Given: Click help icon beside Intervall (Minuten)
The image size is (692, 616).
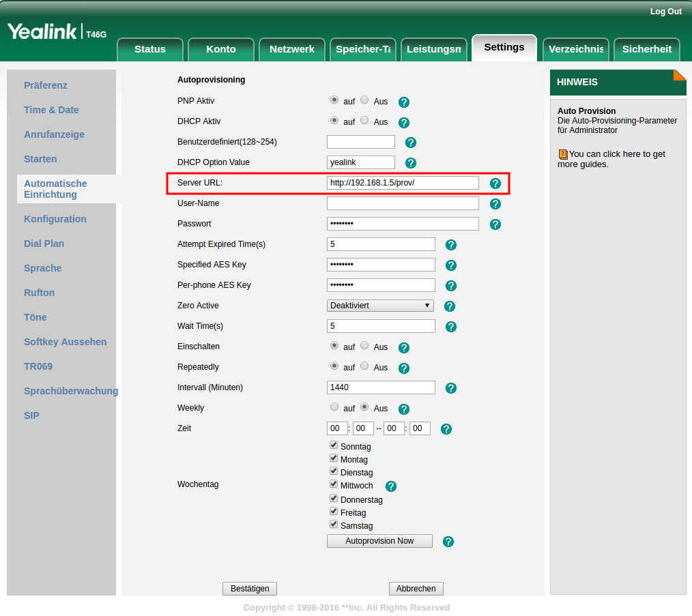Looking at the screenshot, I should (450, 388).
